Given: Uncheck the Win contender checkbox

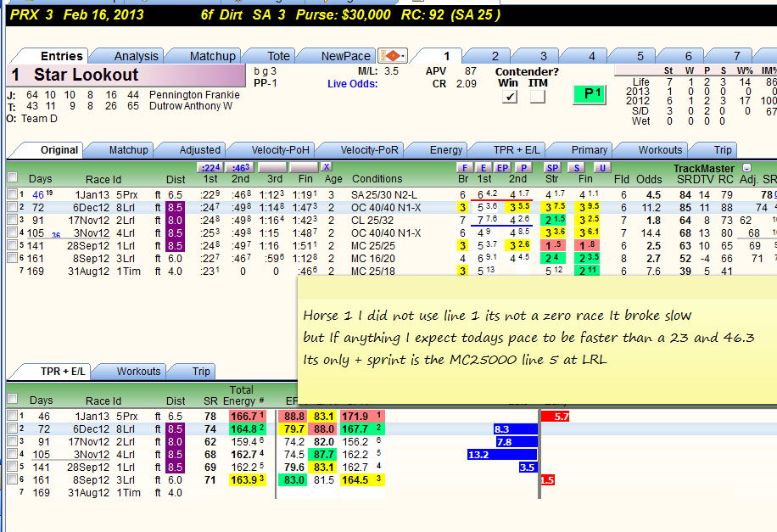Looking at the screenshot, I should click(510, 96).
